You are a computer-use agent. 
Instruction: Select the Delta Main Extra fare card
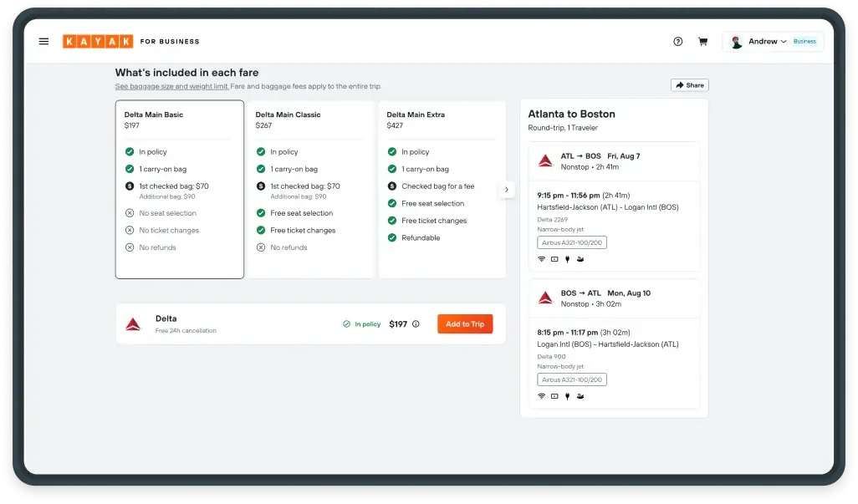[442, 189]
